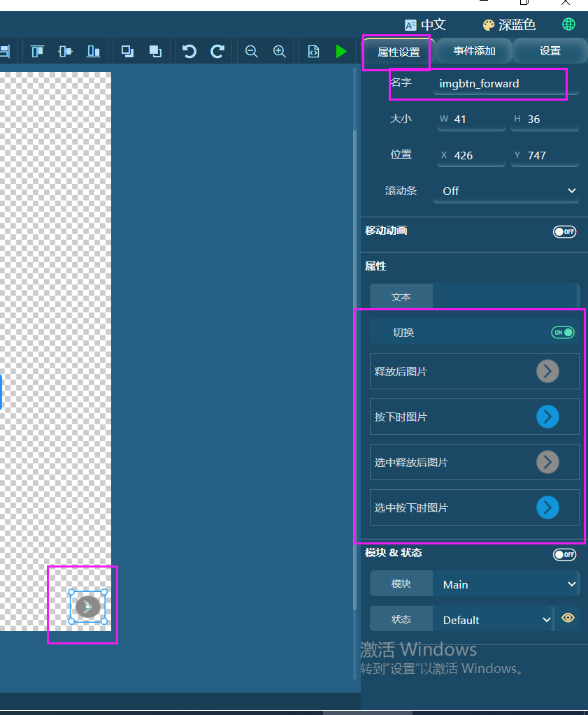Open the 属性设置 tab

pyautogui.click(x=399, y=52)
